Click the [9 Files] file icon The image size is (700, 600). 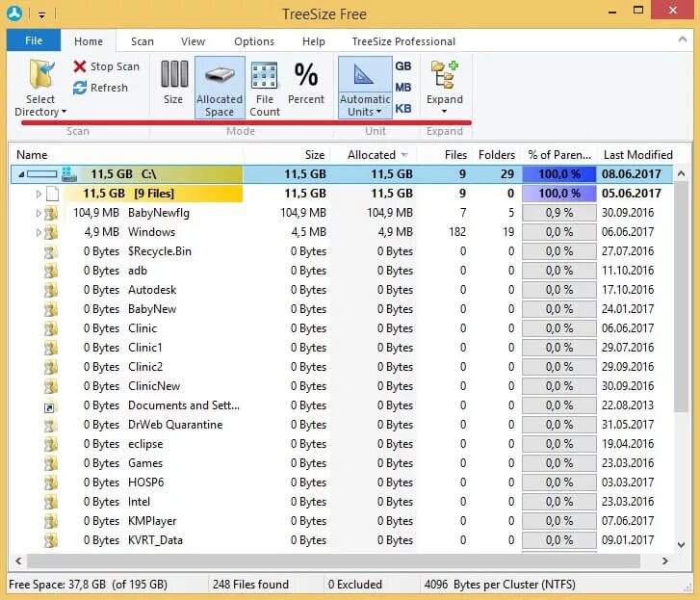[x=53, y=194]
